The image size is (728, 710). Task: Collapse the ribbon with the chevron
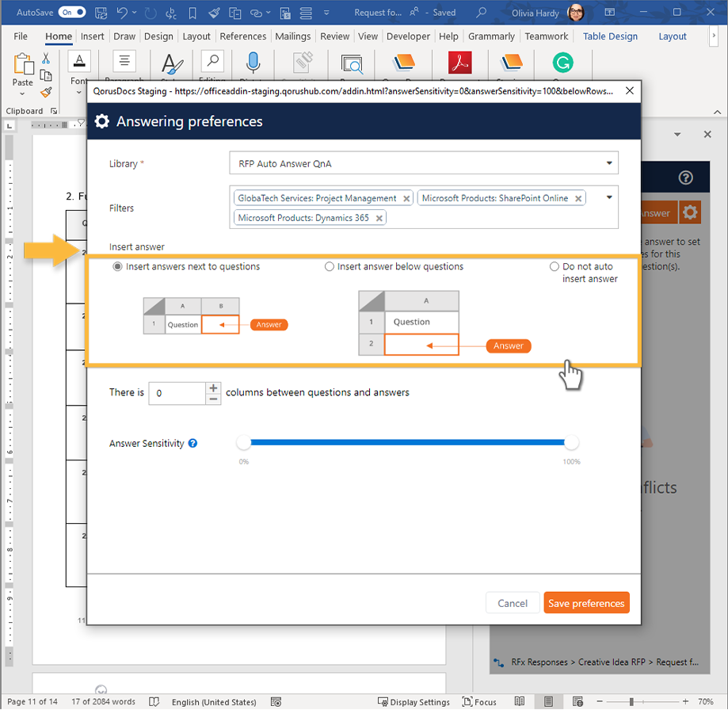717,112
